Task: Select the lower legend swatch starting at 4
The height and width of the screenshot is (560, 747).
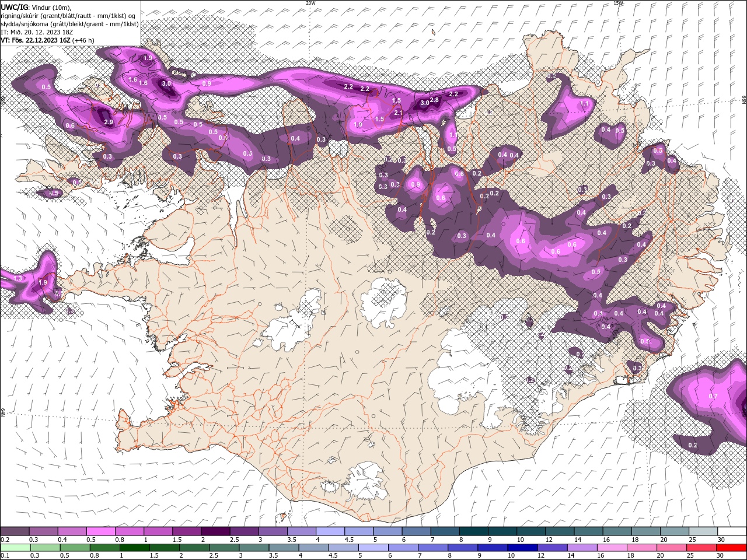Action: click(x=313, y=548)
